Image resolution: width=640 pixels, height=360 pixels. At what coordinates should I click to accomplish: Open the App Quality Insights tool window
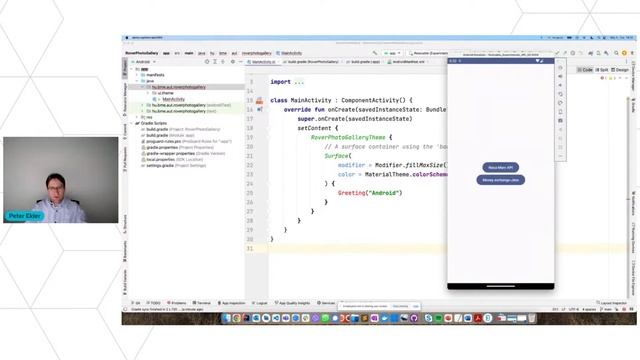coord(292,303)
